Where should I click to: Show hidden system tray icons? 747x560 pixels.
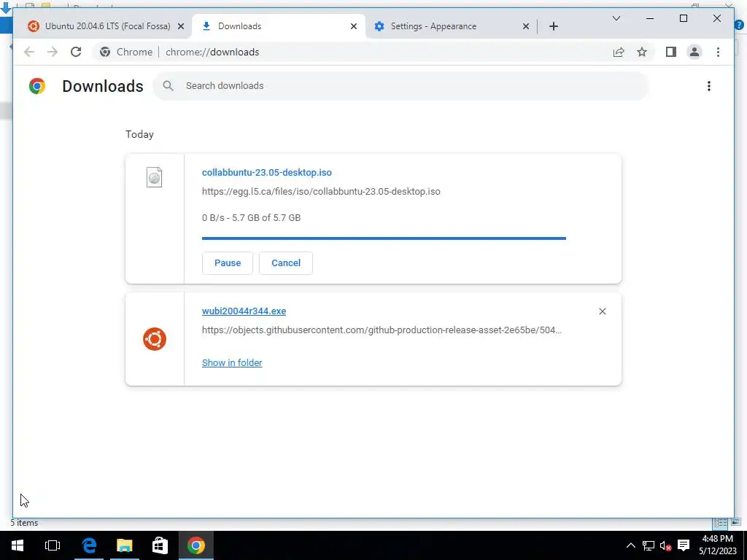coord(630,545)
